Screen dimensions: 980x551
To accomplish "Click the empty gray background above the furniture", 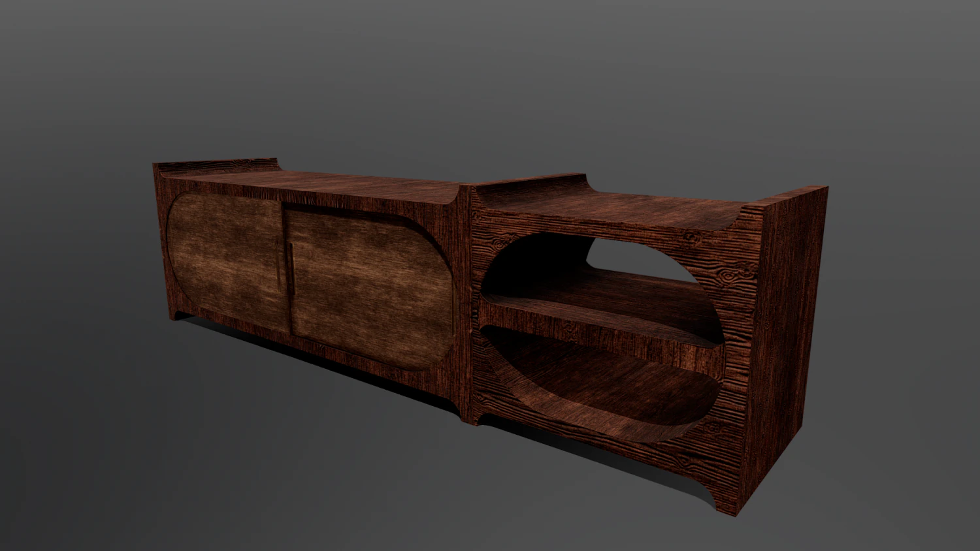I will (490, 78).
